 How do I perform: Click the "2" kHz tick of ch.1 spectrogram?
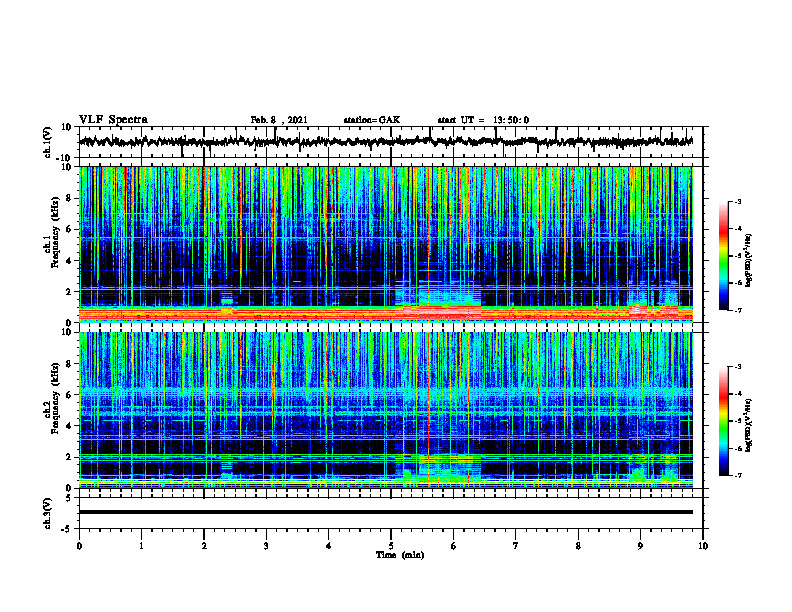69,292
